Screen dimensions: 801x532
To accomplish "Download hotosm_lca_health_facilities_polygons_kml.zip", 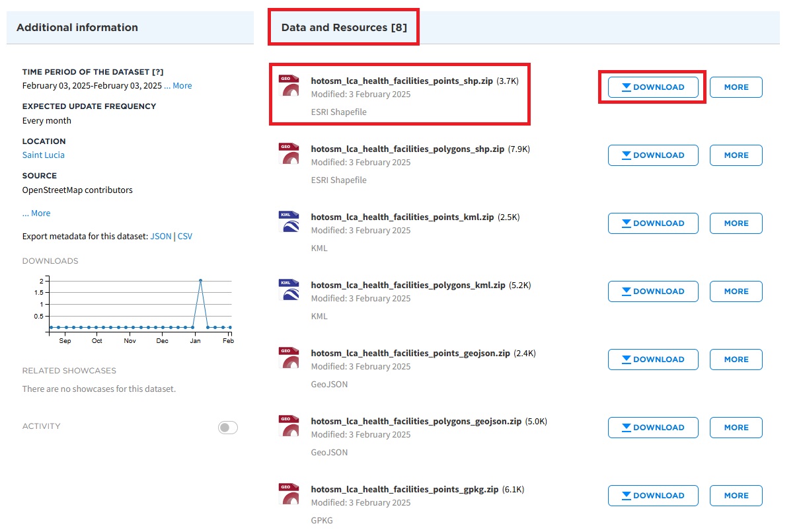I will (653, 291).
